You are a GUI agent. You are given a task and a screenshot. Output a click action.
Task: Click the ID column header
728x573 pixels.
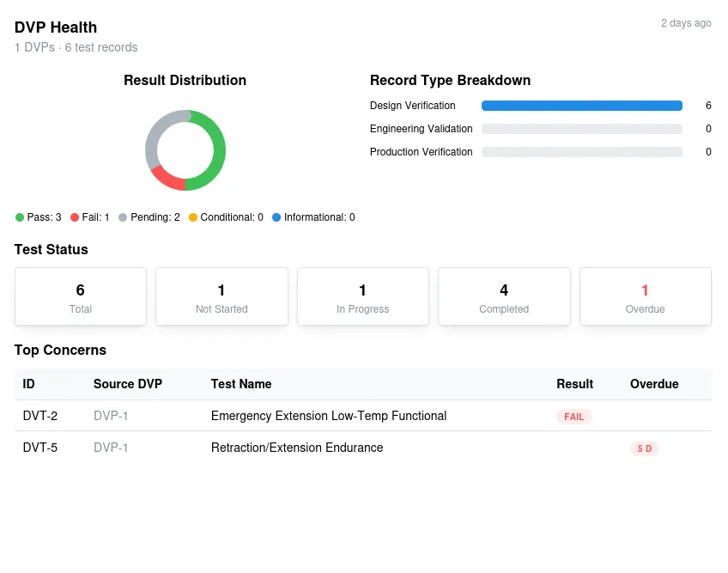(29, 384)
